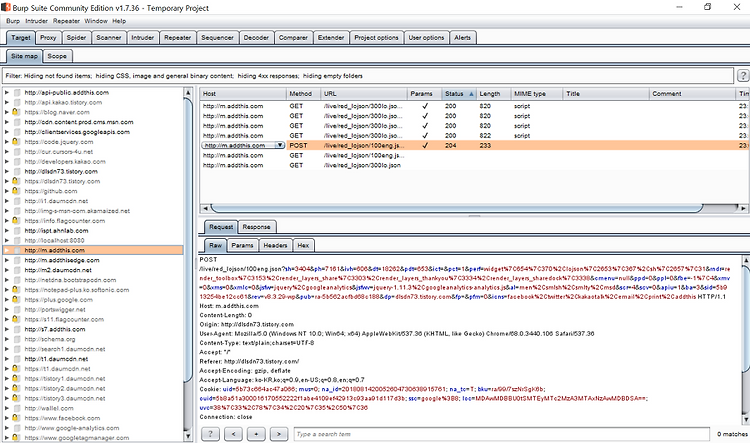750x443 pixels.
Task: Click the Burp Suite title bar logo
Action: [x=6, y=7]
